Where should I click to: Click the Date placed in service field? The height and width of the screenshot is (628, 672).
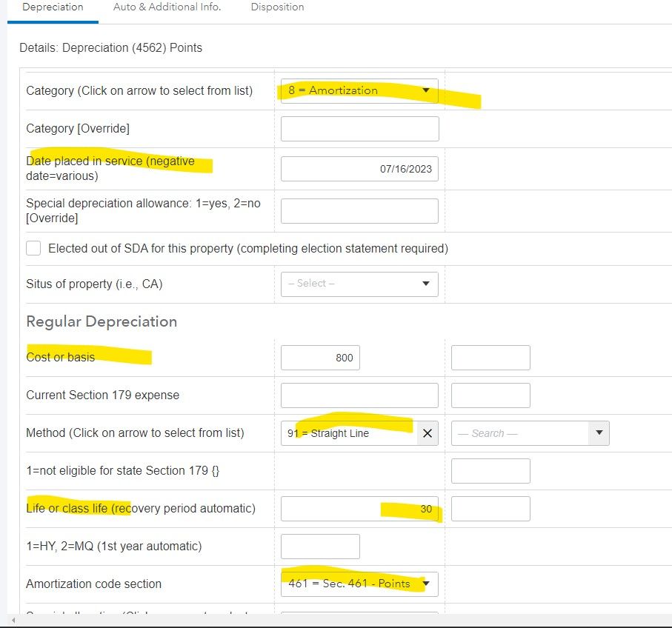click(x=359, y=169)
